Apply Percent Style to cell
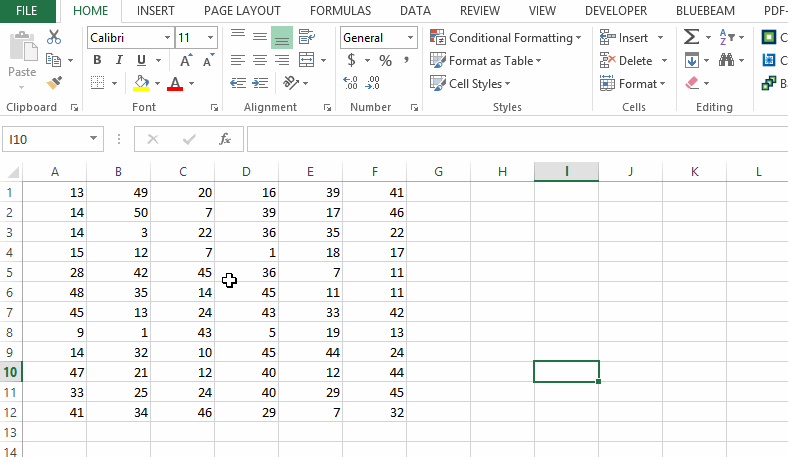 pyautogui.click(x=386, y=60)
